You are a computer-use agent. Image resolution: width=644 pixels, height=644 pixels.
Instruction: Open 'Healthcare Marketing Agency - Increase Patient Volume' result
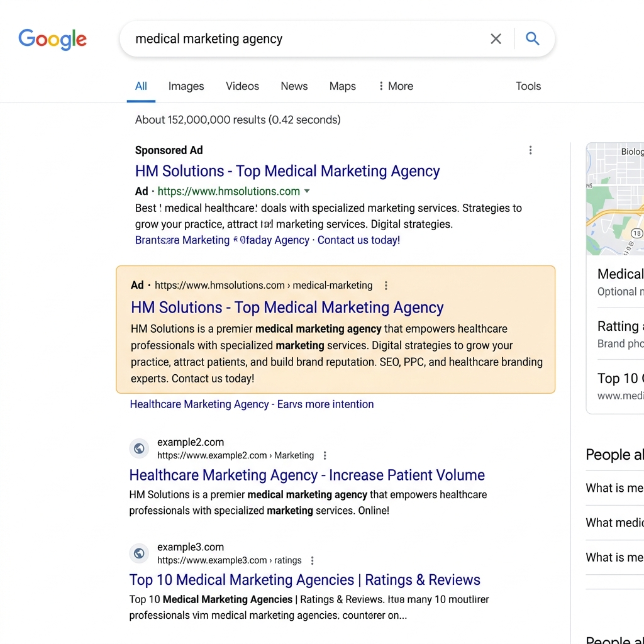click(307, 475)
